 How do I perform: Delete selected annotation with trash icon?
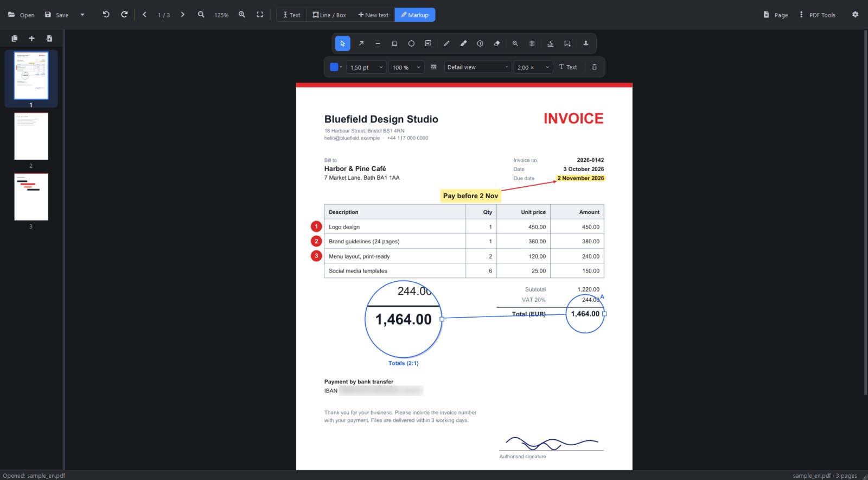point(595,67)
